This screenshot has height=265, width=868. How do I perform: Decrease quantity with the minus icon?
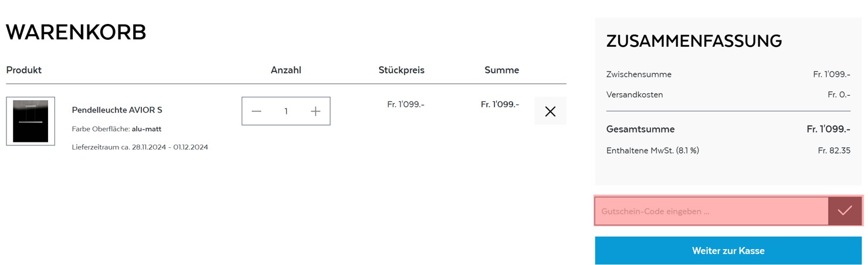tap(256, 111)
